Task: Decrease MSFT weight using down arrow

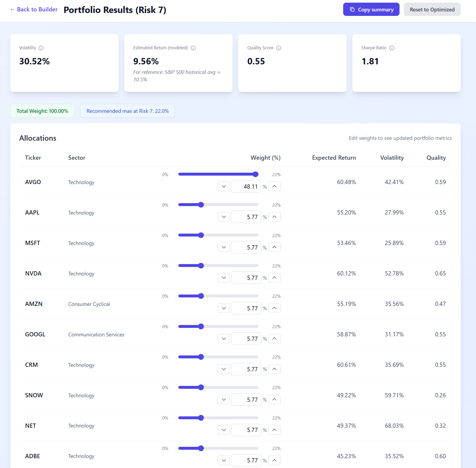Action: pyautogui.click(x=224, y=247)
